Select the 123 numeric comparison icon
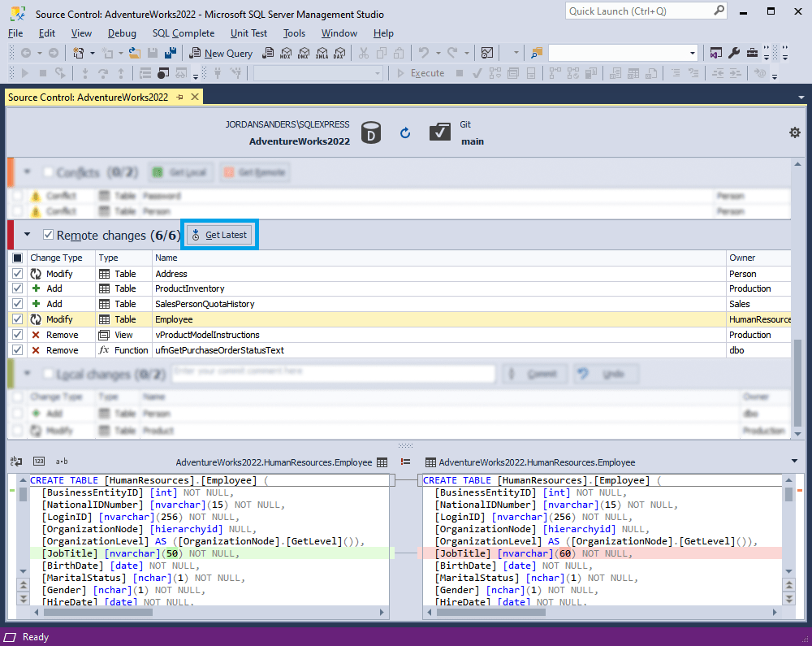This screenshot has height=646, width=812. click(38, 461)
